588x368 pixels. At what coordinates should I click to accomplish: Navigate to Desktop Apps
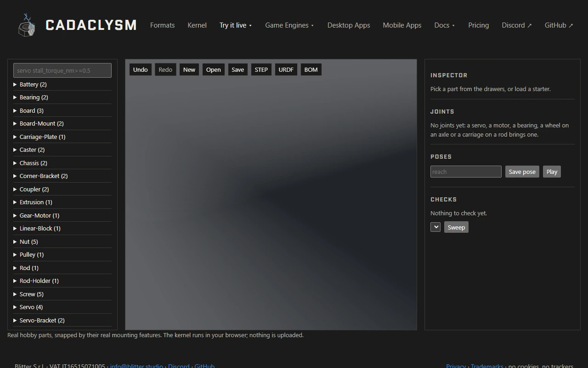(349, 25)
